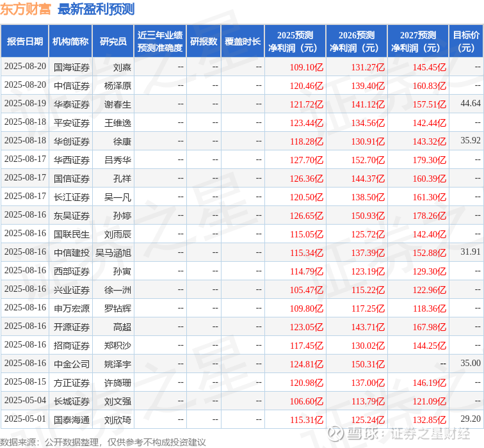Click 2026 forecast value 152.70亿

click(368, 160)
